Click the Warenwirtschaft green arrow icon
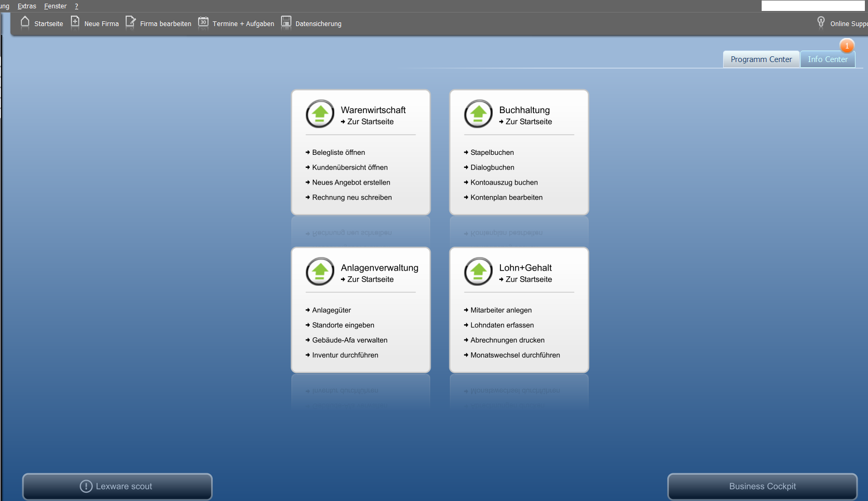Viewport: 868px width, 501px height. click(320, 114)
